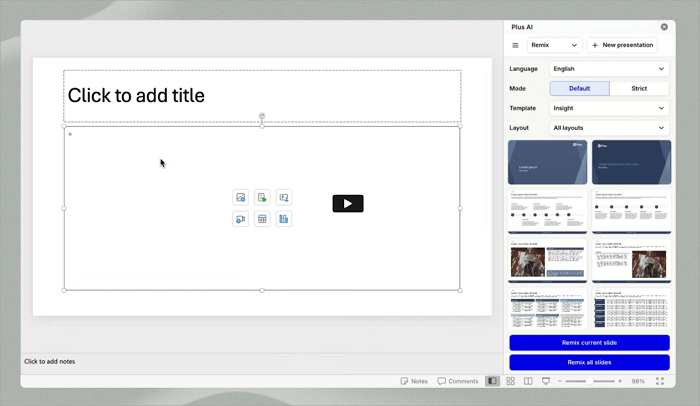Click Remix current slide button
Image resolution: width=700 pixels, height=406 pixels.
(x=589, y=343)
